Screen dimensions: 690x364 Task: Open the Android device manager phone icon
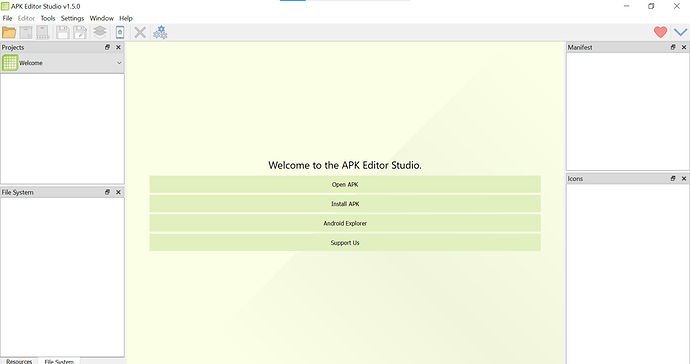(120, 32)
